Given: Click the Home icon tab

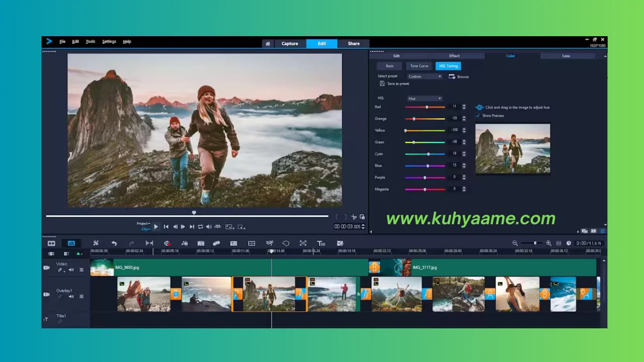Looking at the screenshot, I should point(268,44).
